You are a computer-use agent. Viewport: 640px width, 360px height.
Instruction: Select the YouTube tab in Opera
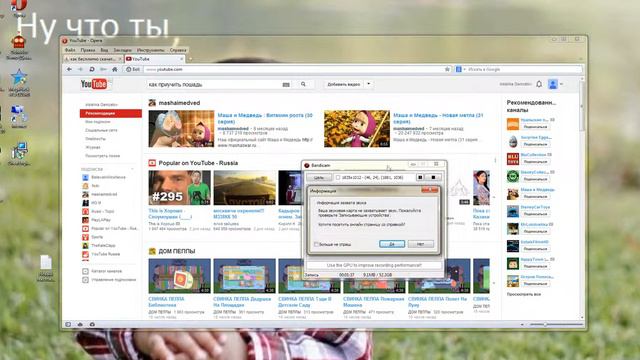tap(154, 59)
